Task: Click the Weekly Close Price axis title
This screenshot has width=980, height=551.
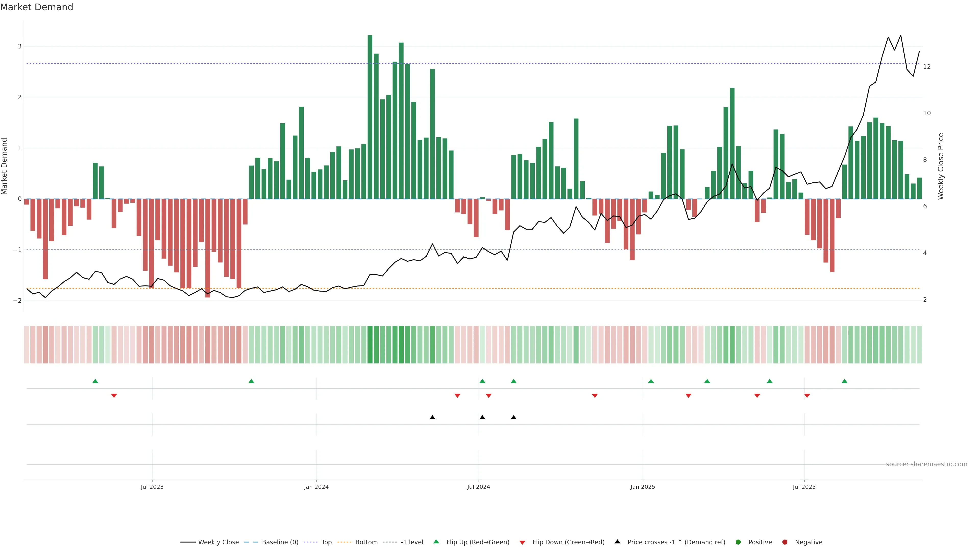Action: pyautogui.click(x=941, y=166)
